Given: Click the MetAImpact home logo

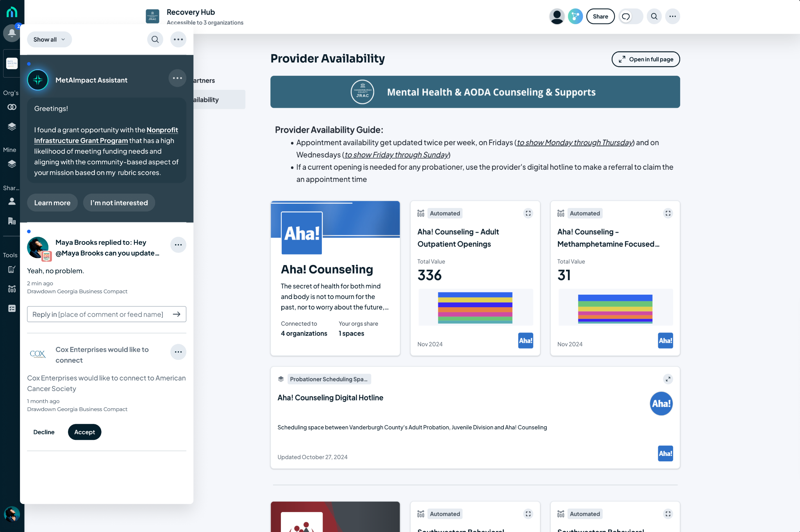Looking at the screenshot, I should 12,12.
